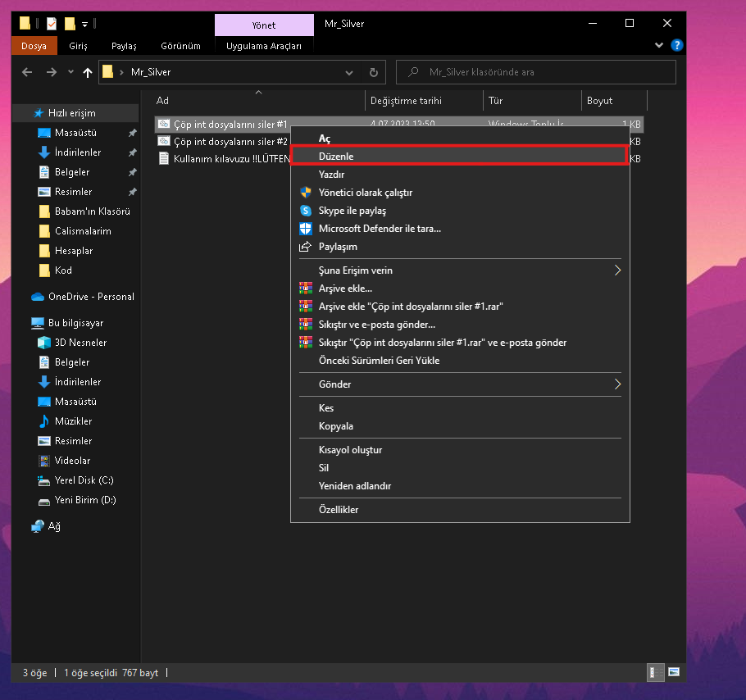The height and width of the screenshot is (700, 746).
Task: Open the recent locations dropdown arrow
Action: pos(71,72)
